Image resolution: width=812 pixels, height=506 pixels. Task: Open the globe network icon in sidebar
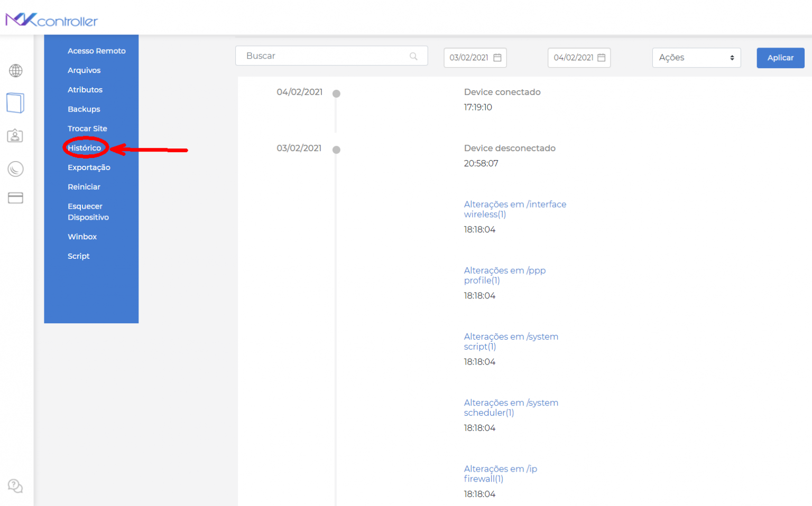(x=16, y=70)
